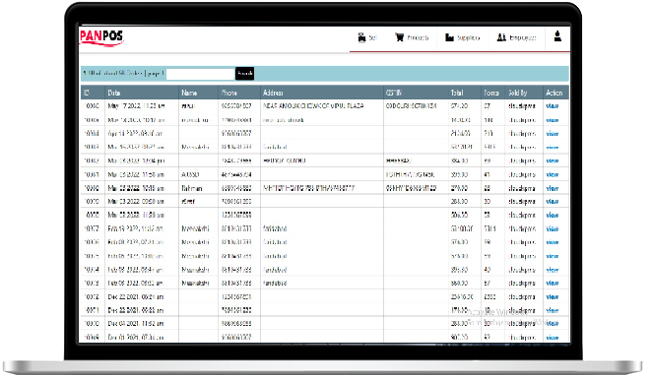View the Dec 22 2021 06:21 am order
The image size is (652, 383).
tap(552, 297)
